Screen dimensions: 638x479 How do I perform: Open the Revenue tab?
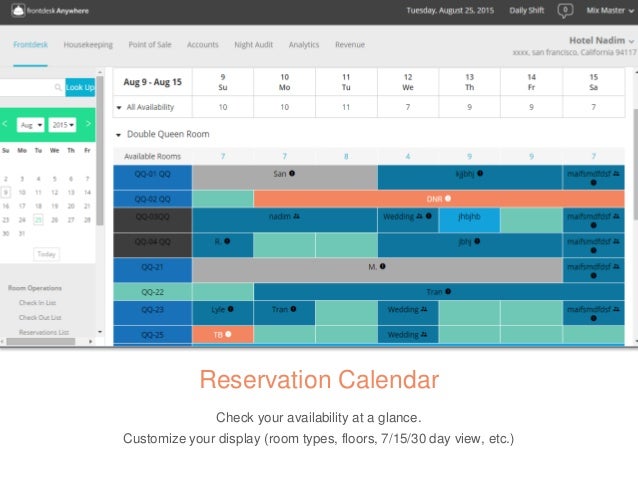click(x=350, y=44)
